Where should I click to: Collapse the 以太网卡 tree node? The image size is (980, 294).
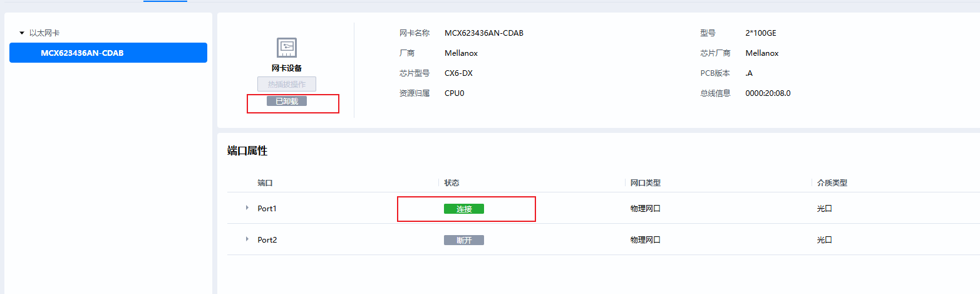(22, 33)
